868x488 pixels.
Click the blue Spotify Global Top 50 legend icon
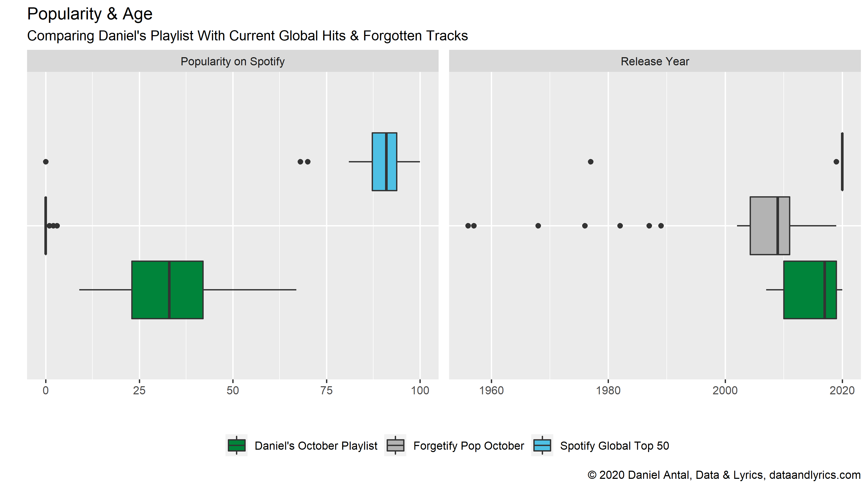click(x=542, y=445)
